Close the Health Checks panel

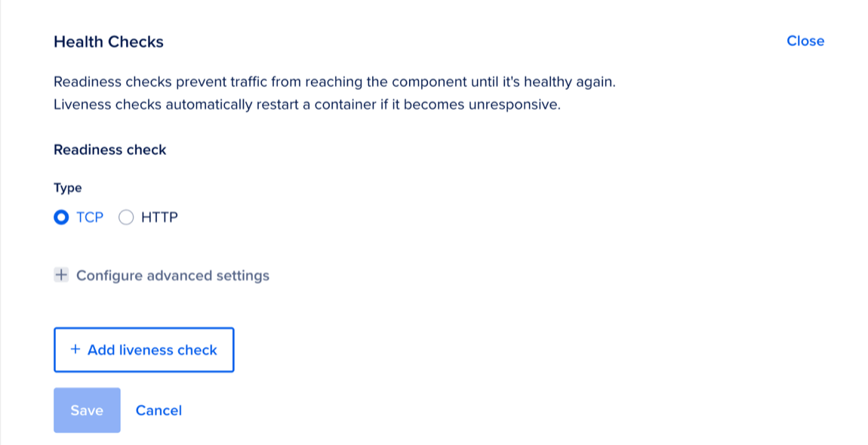point(805,41)
